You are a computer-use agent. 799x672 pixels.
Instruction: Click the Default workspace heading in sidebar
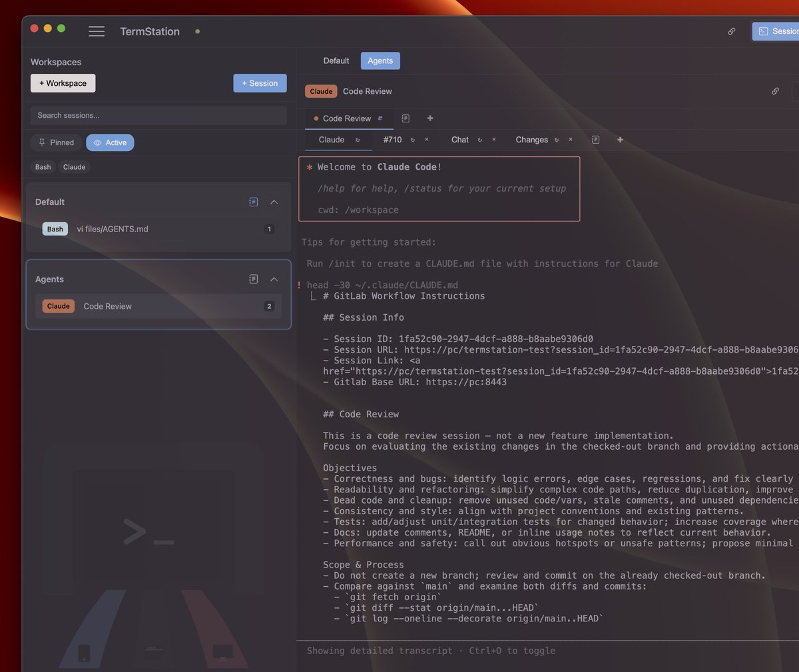50,202
